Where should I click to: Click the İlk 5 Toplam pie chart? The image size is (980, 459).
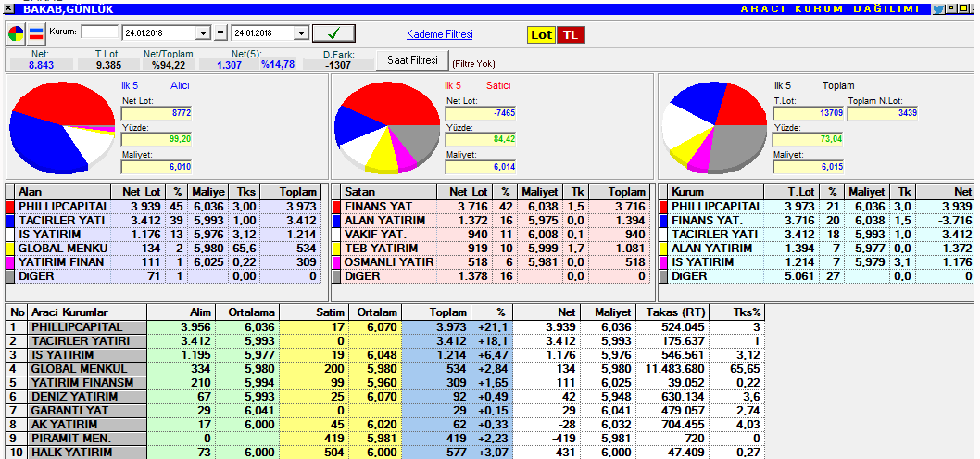pos(714,127)
